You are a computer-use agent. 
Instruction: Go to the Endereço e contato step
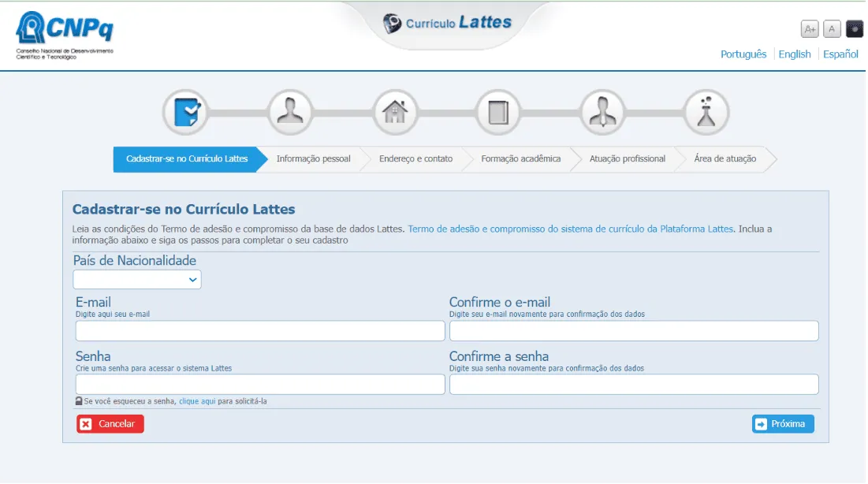click(415, 159)
